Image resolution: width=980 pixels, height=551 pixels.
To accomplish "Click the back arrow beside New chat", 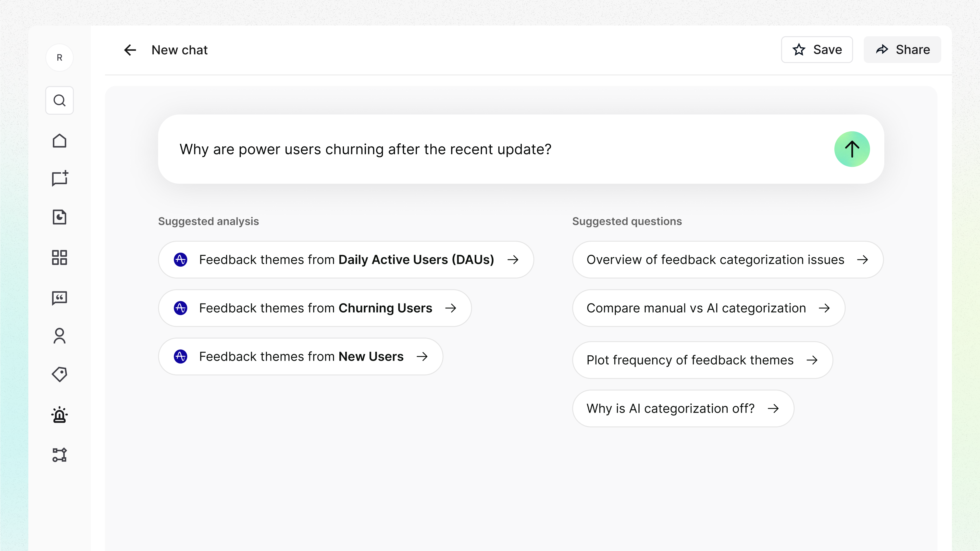I will (x=130, y=50).
